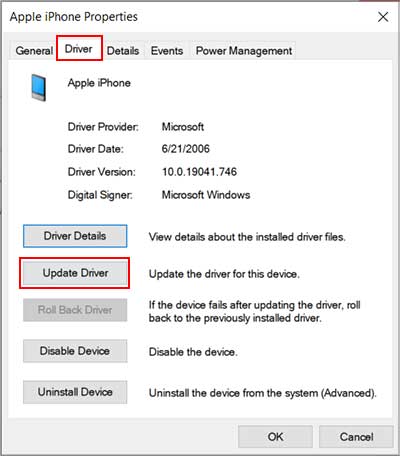Click the version number '10.0.19041.746'
Screen dimensions: 400x456
point(199,172)
